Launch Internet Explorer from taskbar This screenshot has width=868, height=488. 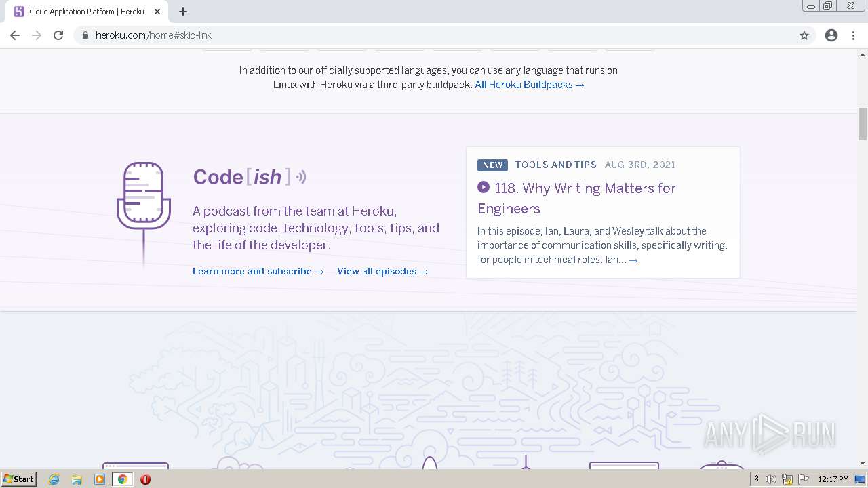pos(54,479)
